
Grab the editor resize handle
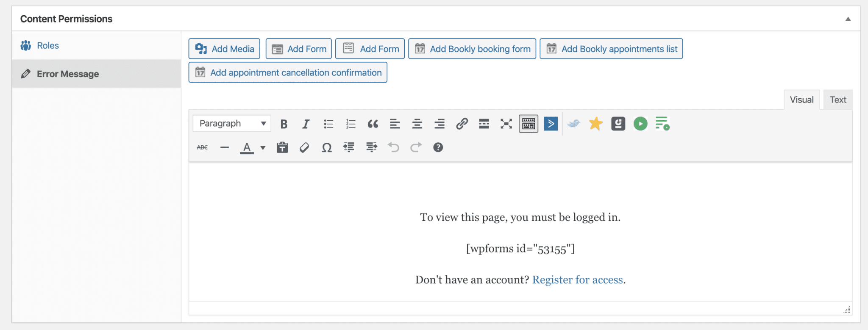(x=846, y=310)
